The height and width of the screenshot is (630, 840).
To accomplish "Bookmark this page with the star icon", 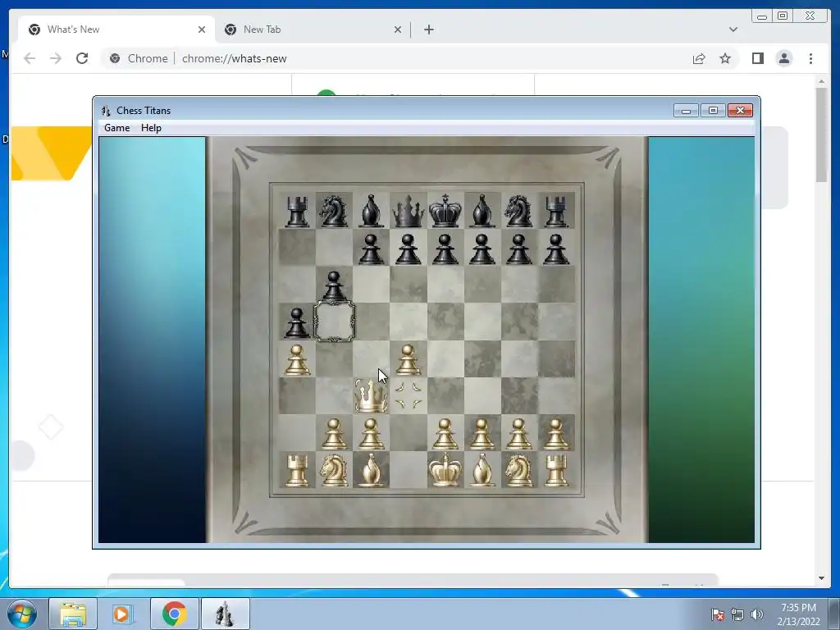I will pyautogui.click(x=725, y=58).
